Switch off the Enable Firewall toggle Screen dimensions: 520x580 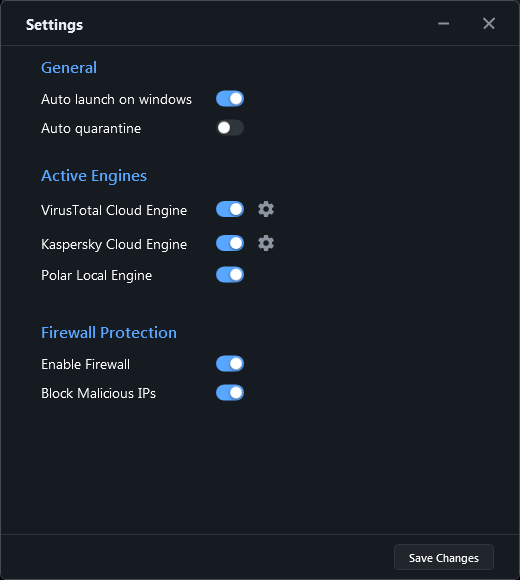(x=230, y=364)
